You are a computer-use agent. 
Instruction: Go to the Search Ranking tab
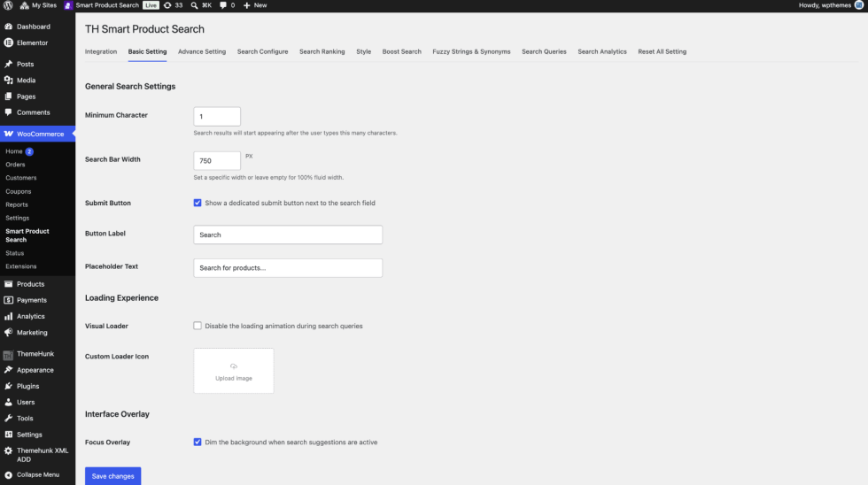[322, 51]
